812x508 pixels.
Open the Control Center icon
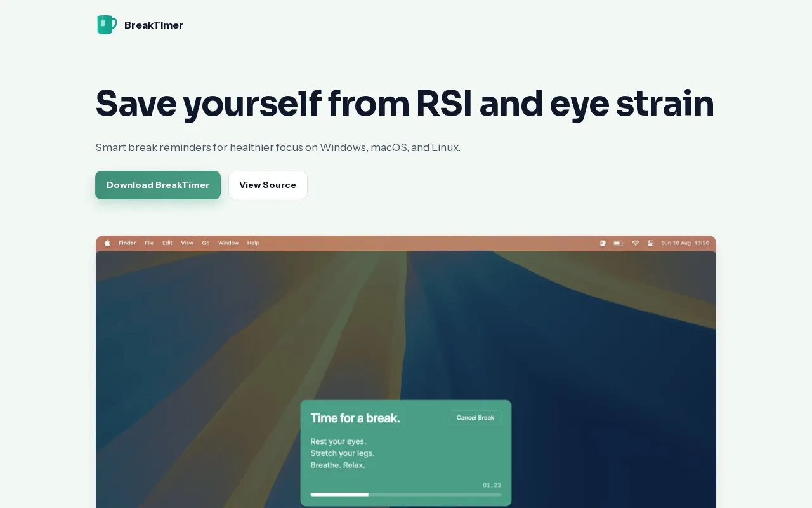(651, 243)
